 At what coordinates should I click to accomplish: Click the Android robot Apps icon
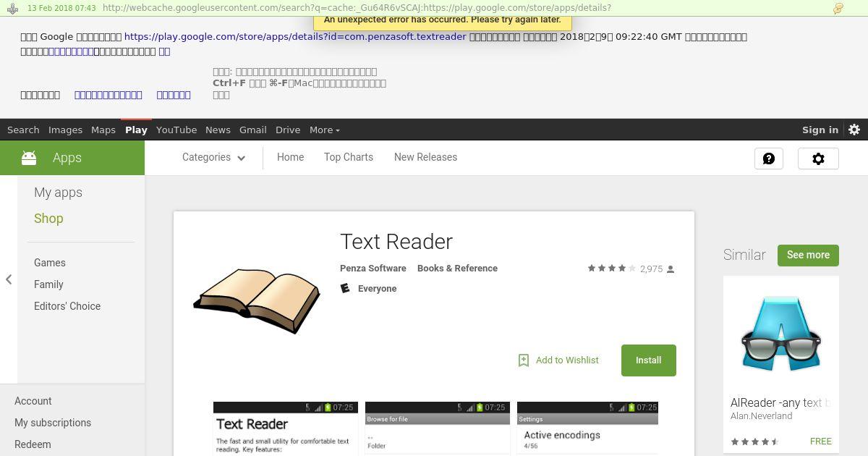click(29, 158)
